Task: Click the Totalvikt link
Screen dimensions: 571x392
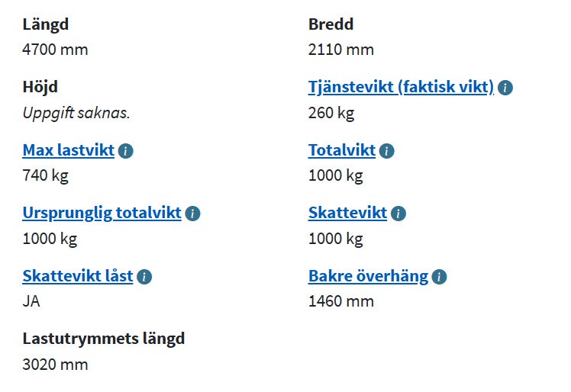Action: tap(342, 150)
